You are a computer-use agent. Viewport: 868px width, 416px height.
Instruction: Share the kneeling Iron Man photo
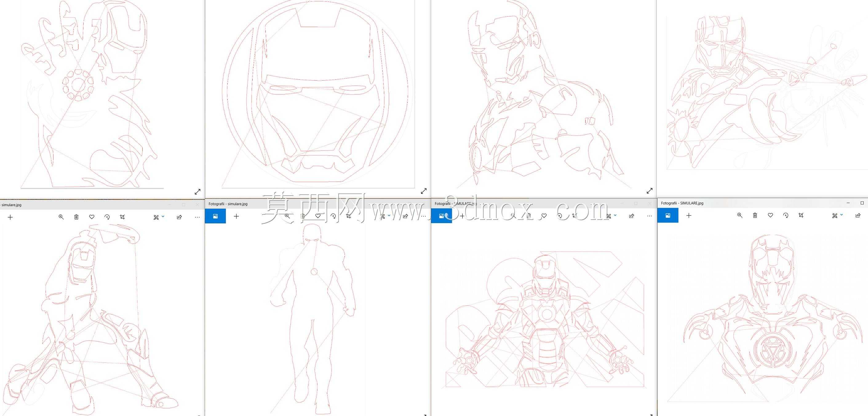tap(179, 217)
